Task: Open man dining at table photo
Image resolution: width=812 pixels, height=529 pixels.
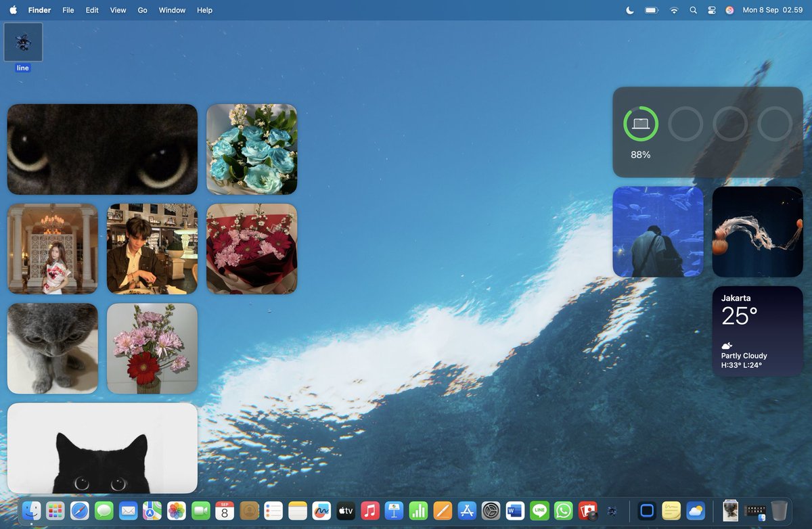Action: (152, 249)
